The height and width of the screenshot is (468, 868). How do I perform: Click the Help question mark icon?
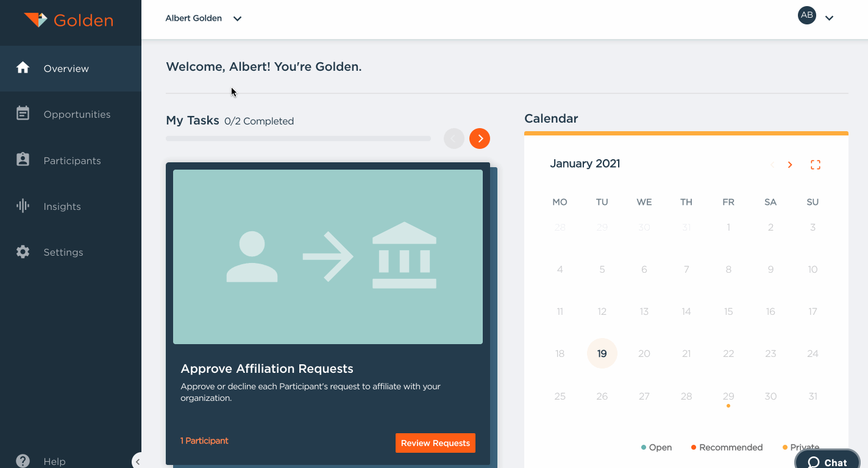[x=23, y=461]
